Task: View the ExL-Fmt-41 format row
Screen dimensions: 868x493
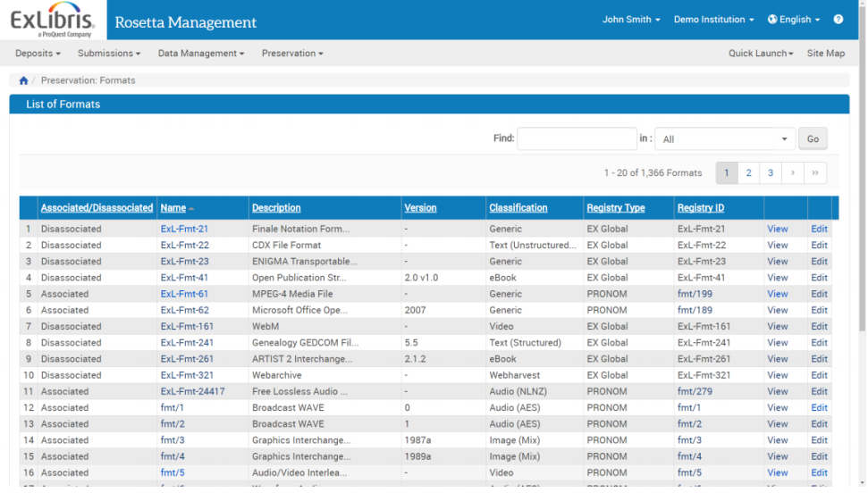Action: [x=777, y=278]
